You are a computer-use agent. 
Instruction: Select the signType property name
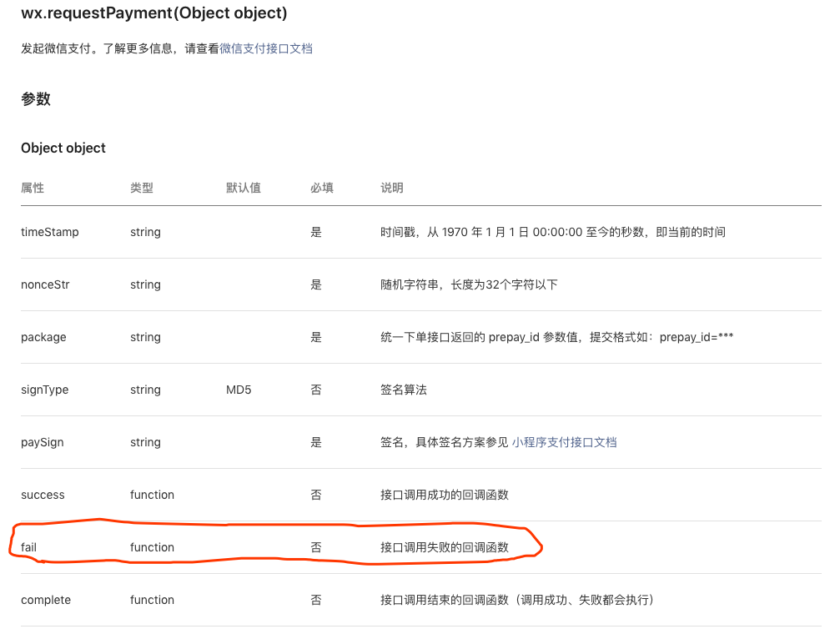point(44,390)
